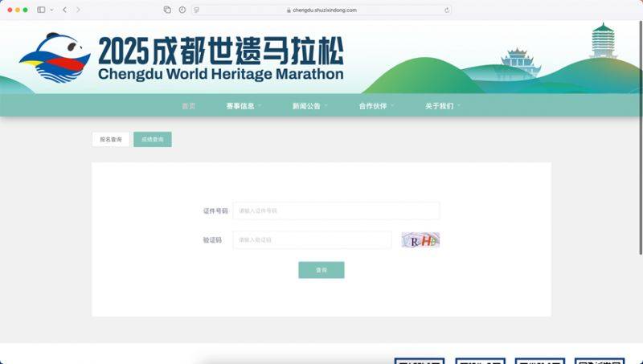Focus the 证件号码 input field

(x=336, y=211)
